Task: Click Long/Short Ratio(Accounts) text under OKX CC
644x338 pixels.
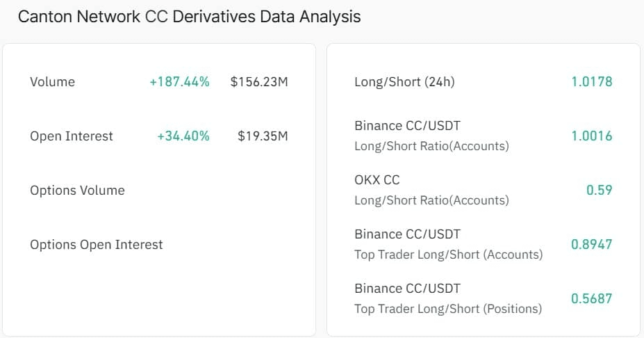Action: point(431,200)
